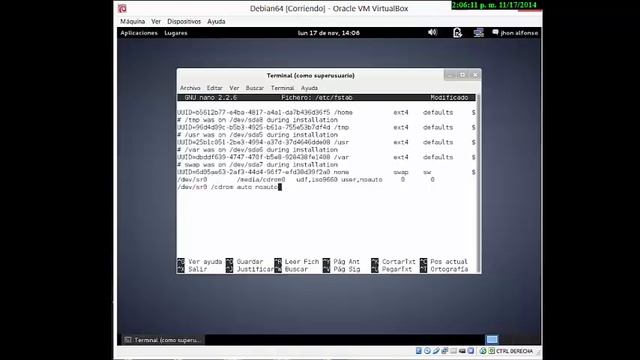Click the network adapters status icon
The height and width of the screenshot is (360, 640).
(x=445, y=351)
